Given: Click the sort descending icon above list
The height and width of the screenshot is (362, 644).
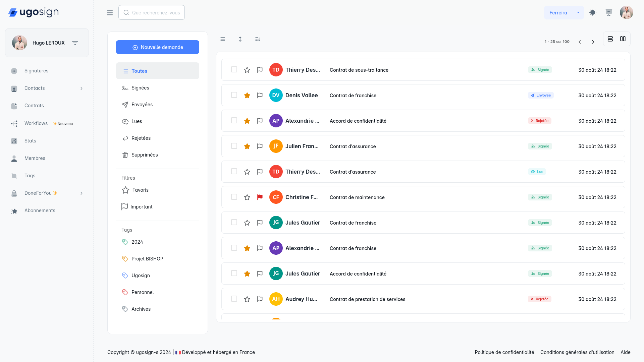Looking at the screenshot, I should pyautogui.click(x=258, y=39).
